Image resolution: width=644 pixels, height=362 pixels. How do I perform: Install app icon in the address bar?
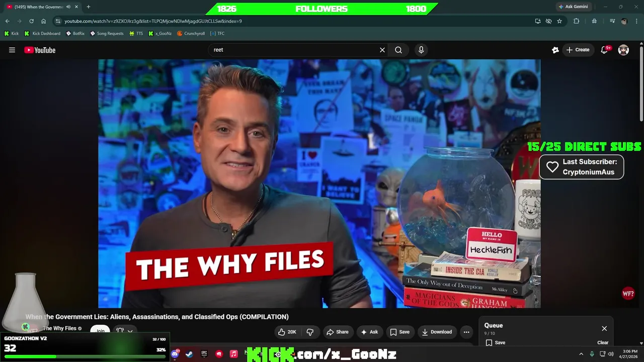click(x=538, y=21)
